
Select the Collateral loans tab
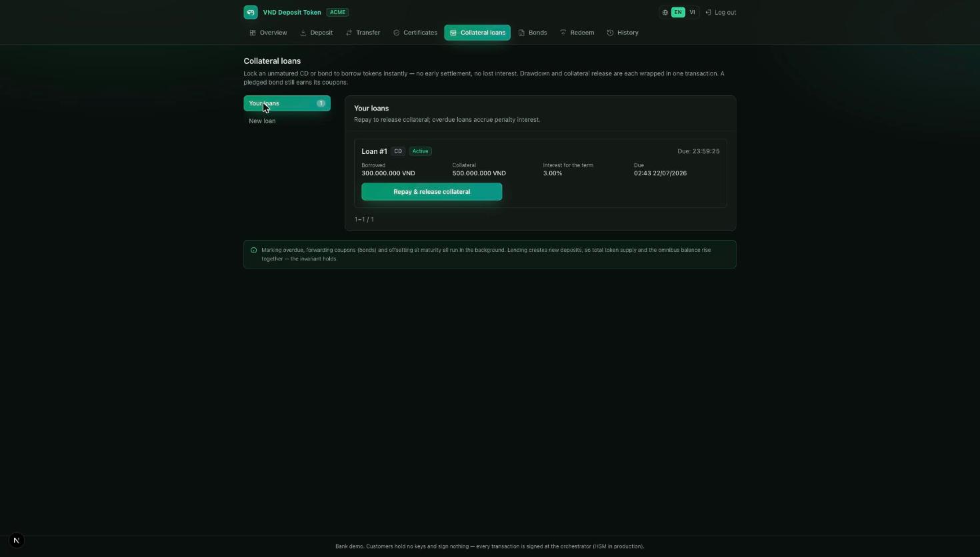tap(477, 33)
